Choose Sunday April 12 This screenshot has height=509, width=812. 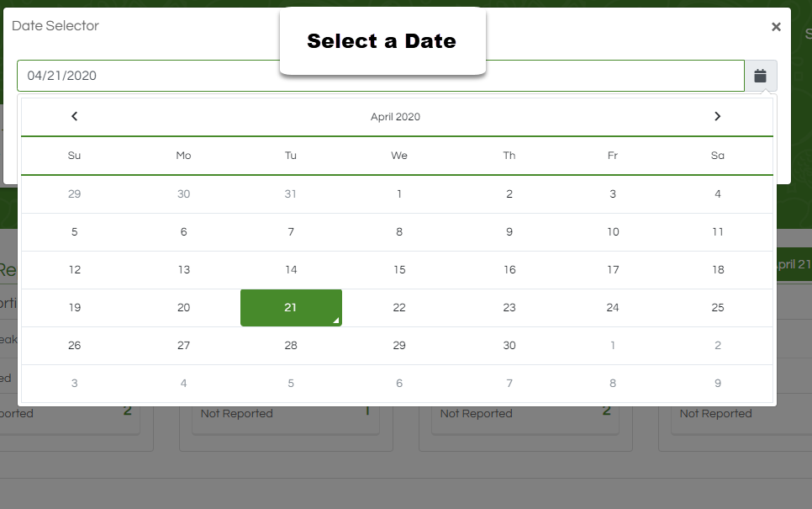pos(75,270)
